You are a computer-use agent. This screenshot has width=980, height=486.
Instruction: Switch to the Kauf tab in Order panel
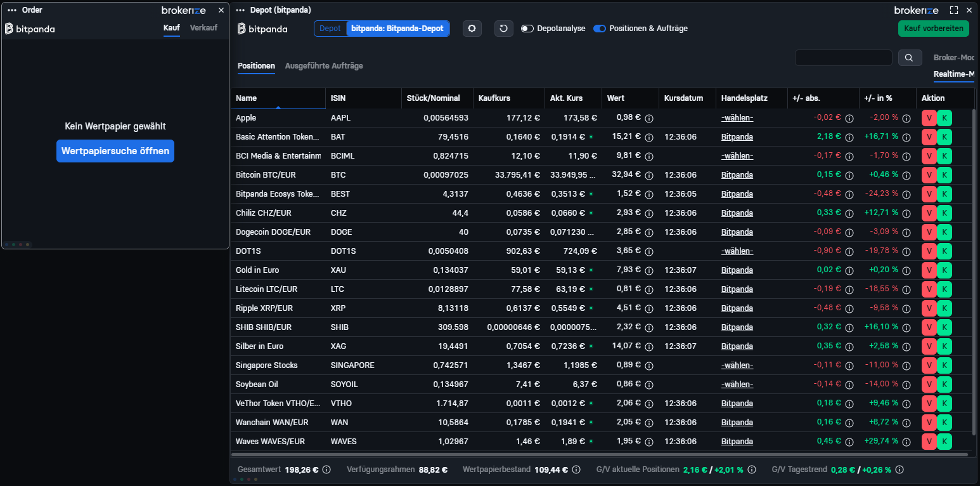[x=171, y=28]
